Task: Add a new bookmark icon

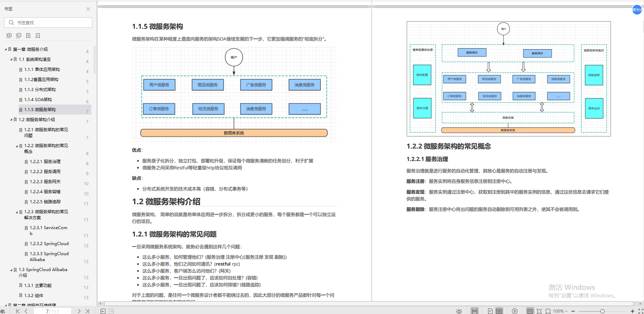Action: [28, 36]
